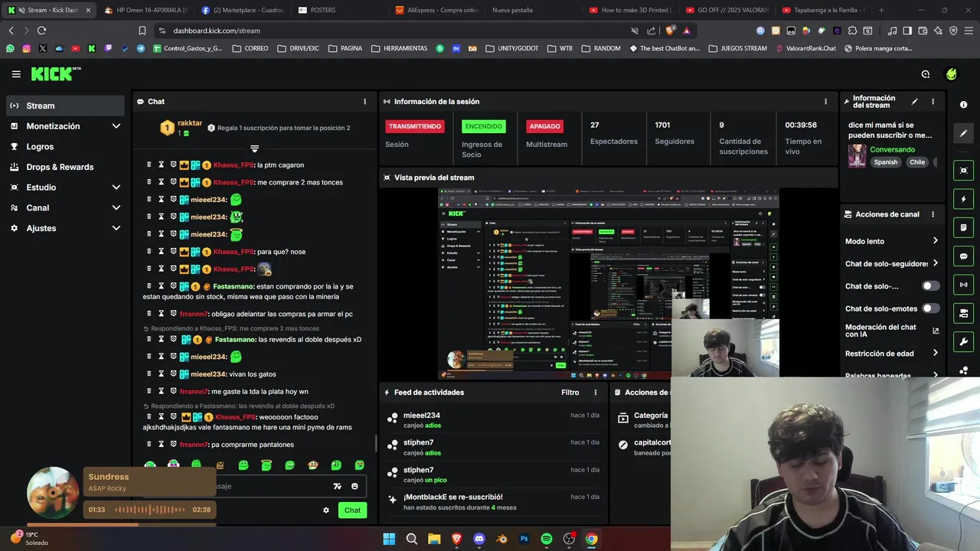Image resolution: width=980 pixels, height=551 pixels.
Task: Open Información del stream three-dot menu
Action: [x=933, y=101]
